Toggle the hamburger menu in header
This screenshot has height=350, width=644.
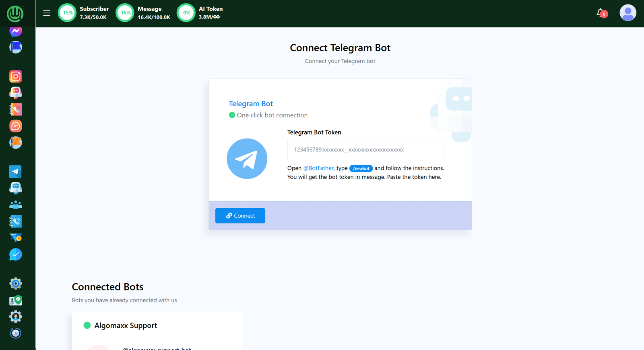(47, 13)
